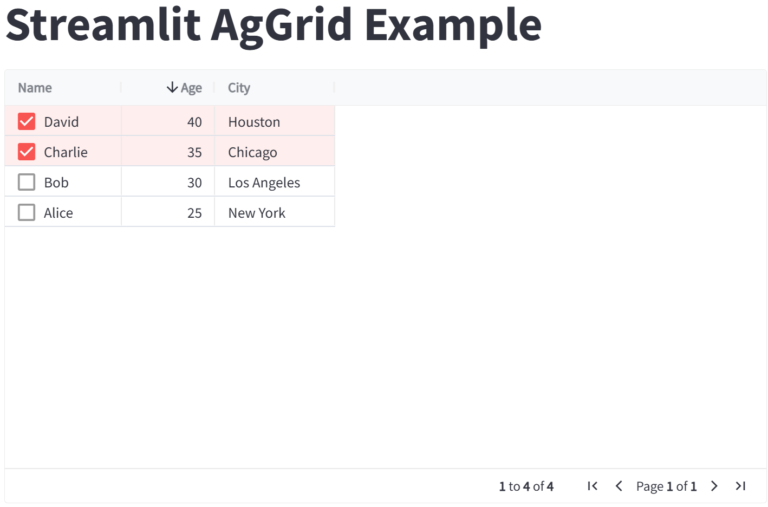Screen dimensions: 768x507
Task: Click the age 25 cell
Action: (168, 213)
